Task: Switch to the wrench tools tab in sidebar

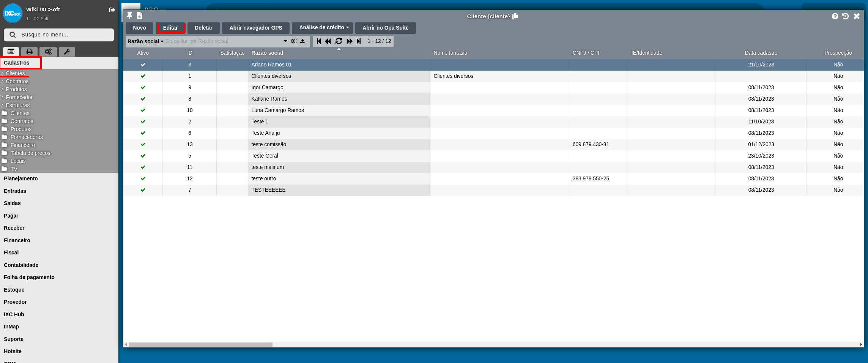Action: (x=67, y=52)
